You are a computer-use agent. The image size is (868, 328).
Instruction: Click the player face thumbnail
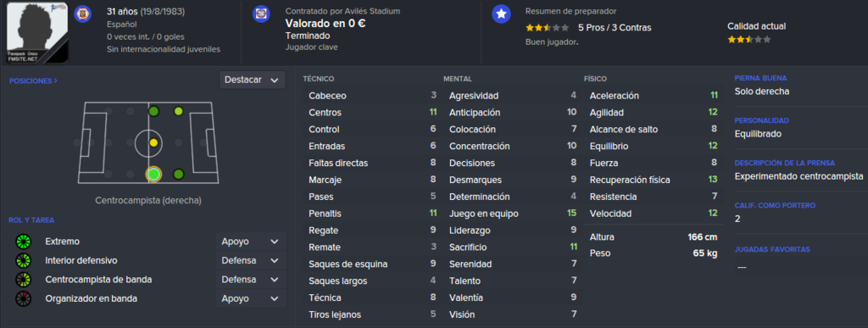coord(37,32)
